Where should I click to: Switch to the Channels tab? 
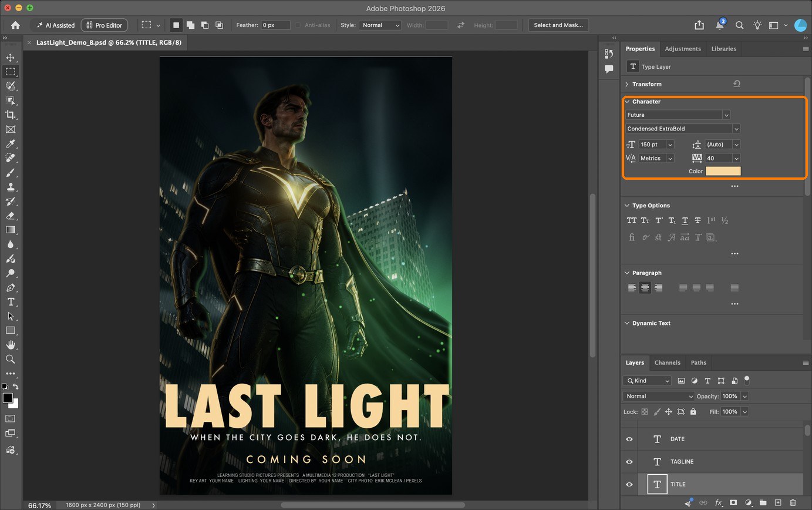click(x=668, y=363)
